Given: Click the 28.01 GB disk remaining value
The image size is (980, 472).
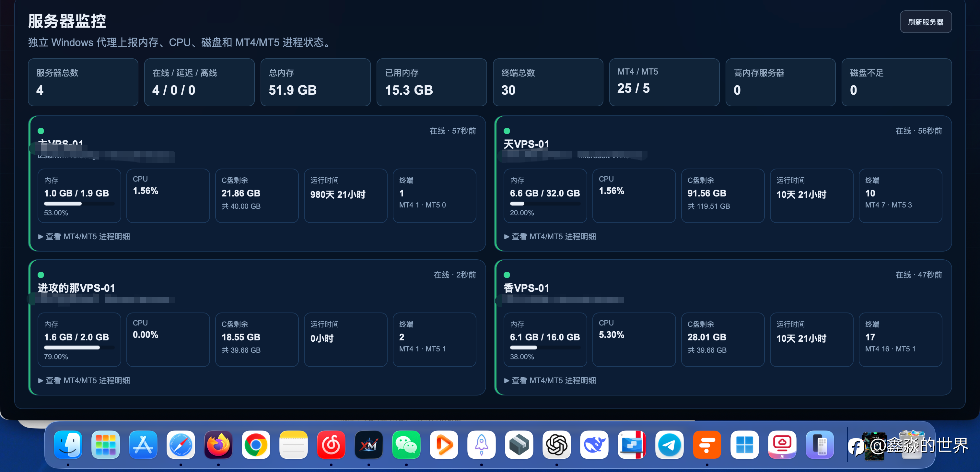Looking at the screenshot, I should (x=707, y=337).
